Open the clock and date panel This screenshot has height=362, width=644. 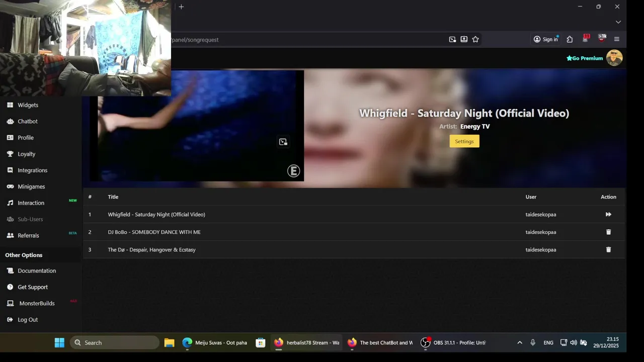[x=606, y=342]
